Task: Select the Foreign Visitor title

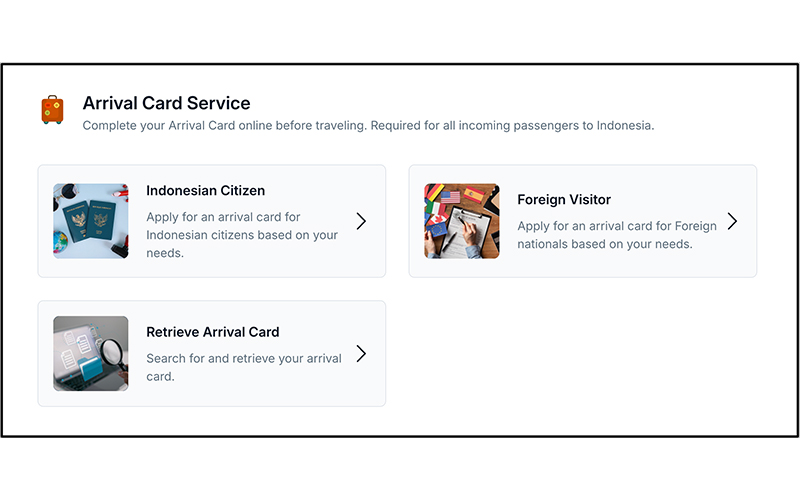Action: coord(563,199)
